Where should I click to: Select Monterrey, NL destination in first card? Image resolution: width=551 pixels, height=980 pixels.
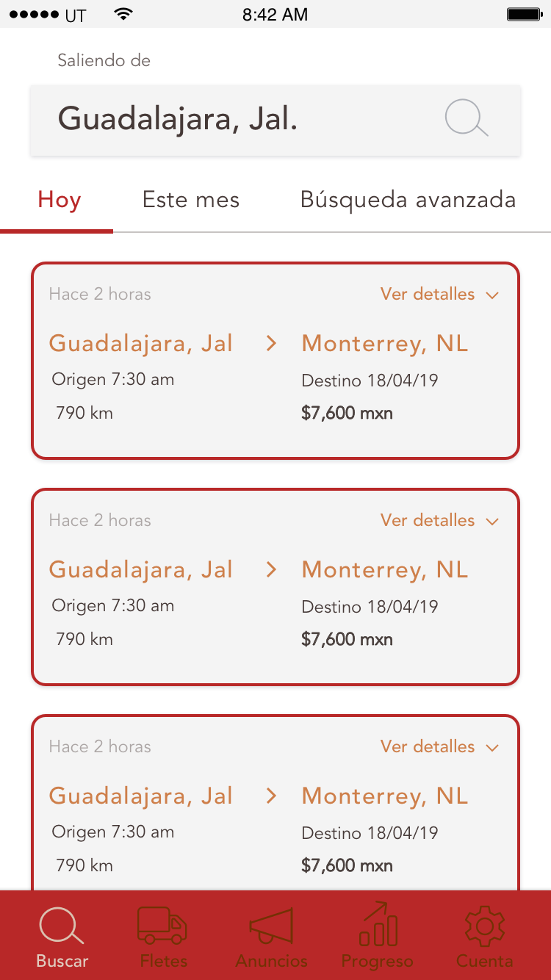pos(385,343)
